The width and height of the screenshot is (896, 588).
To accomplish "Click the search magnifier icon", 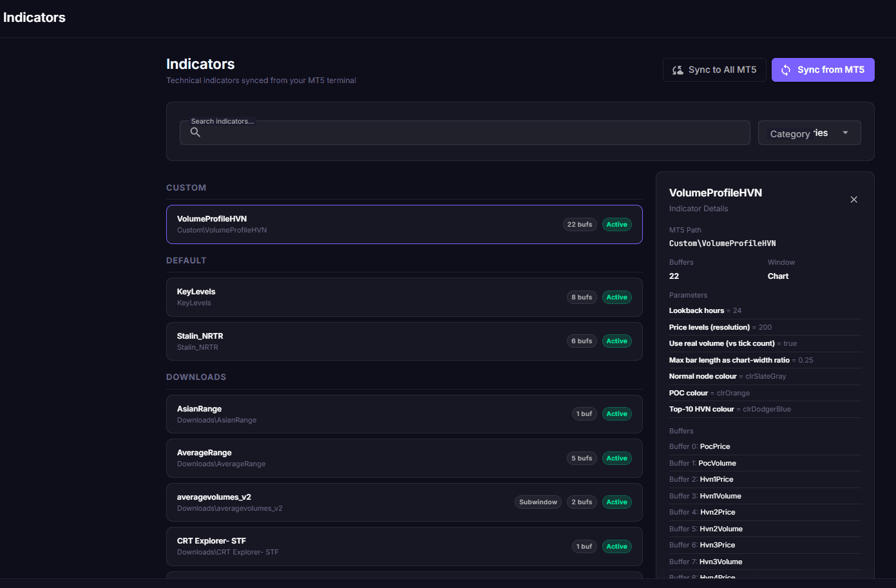I will click(195, 132).
